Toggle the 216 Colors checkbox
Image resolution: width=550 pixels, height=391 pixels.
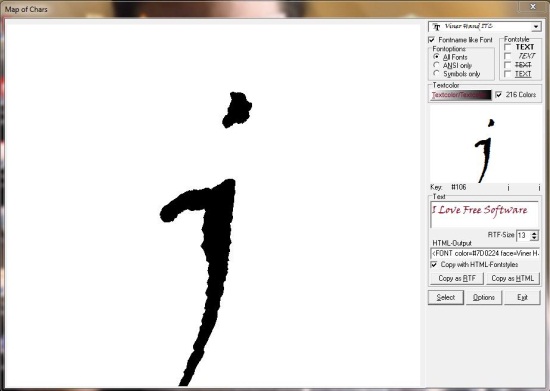(x=498, y=95)
